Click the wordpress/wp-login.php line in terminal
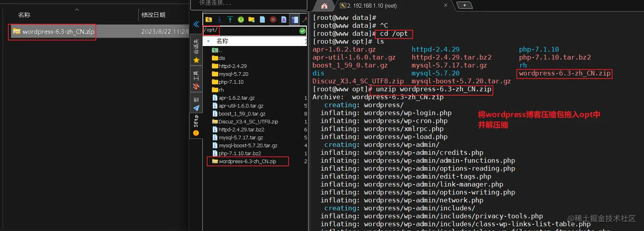 point(386,113)
